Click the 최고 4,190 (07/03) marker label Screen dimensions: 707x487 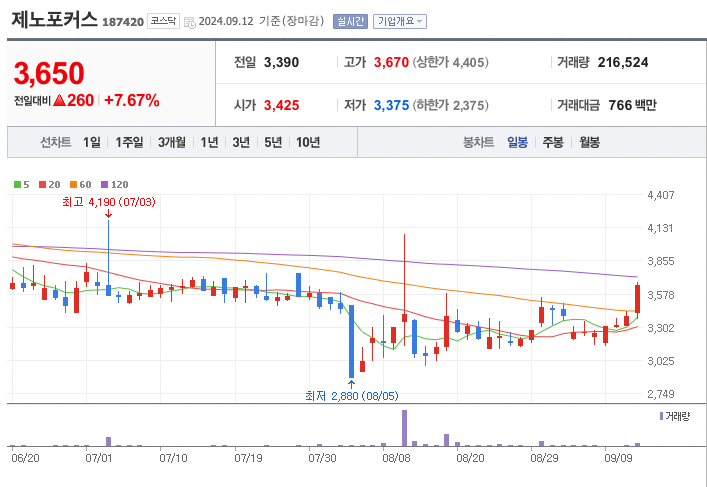tap(109, 202)
